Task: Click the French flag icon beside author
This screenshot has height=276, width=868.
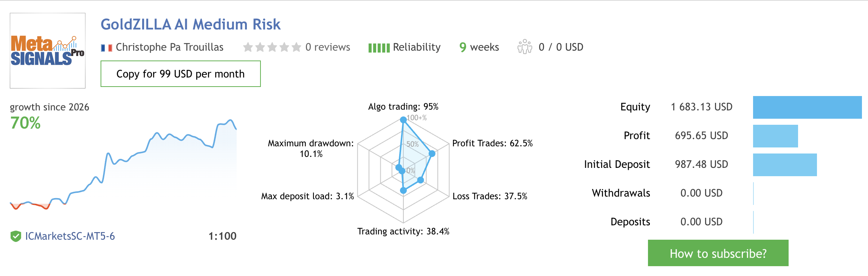Action: 107,48
